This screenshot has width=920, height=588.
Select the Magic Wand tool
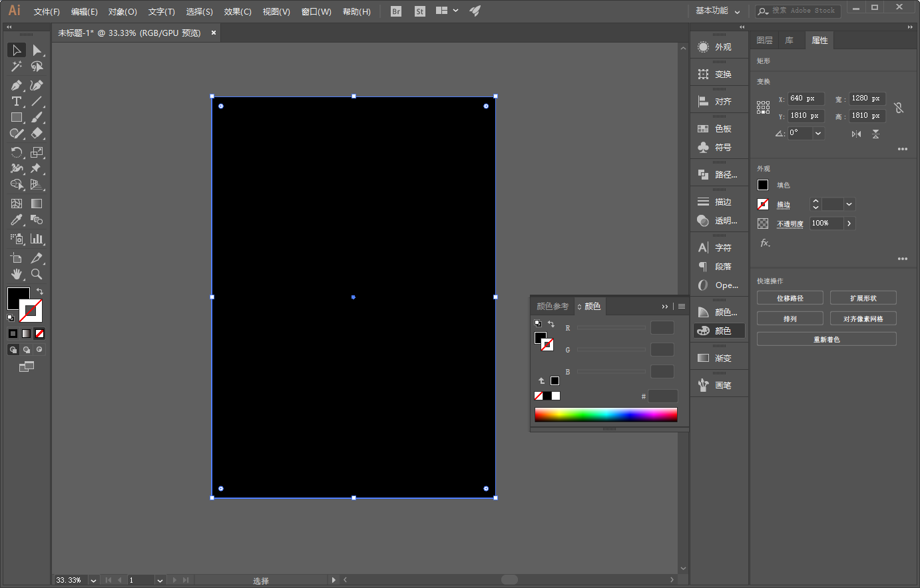(17, 67)
